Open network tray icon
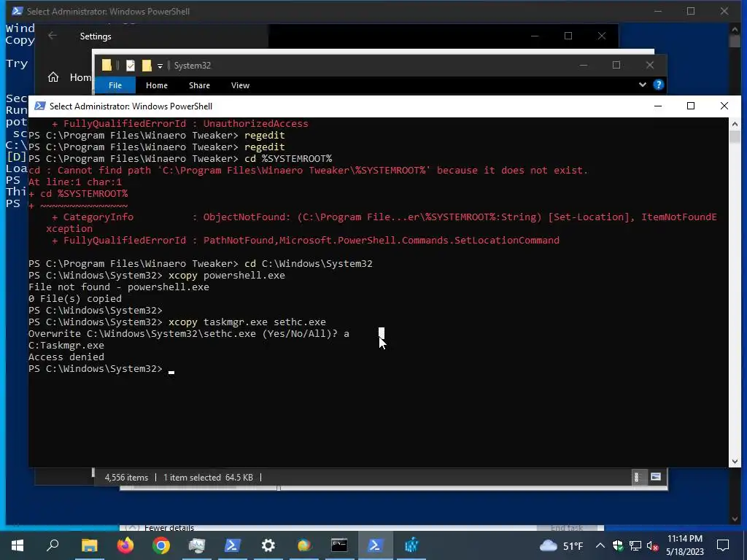 635,545
